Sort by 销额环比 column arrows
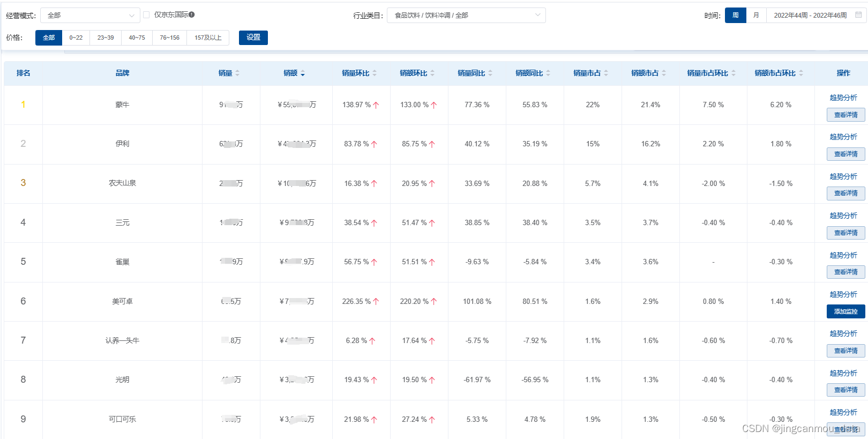The image size is (868, 439). (432, 73)
